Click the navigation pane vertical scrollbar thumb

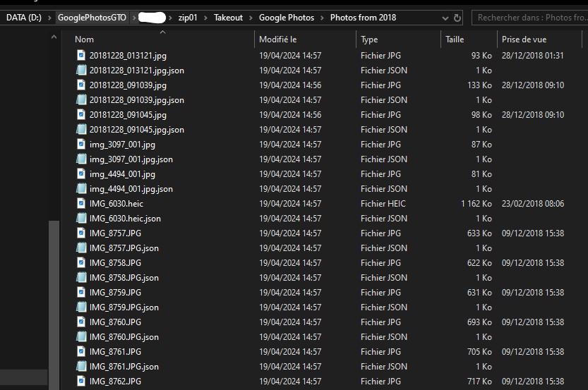54,305
